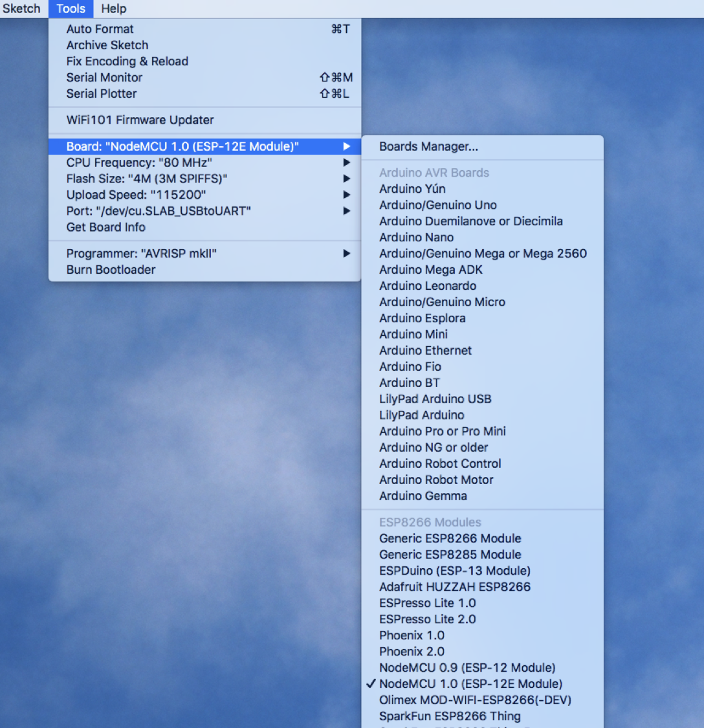Select the SparkFun ESP8266 Thing board
This screenshot has height=728, width=704.
tap(450, 716)
